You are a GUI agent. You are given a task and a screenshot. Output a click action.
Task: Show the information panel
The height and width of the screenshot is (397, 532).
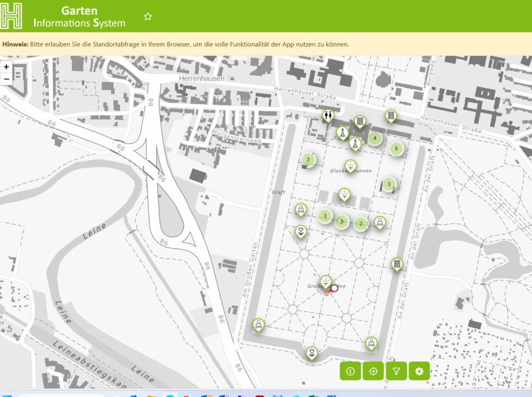coord(350,371)
